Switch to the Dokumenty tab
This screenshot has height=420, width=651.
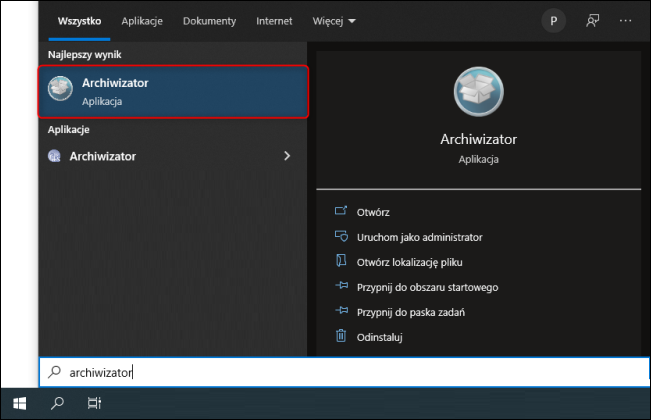(210, 20)
